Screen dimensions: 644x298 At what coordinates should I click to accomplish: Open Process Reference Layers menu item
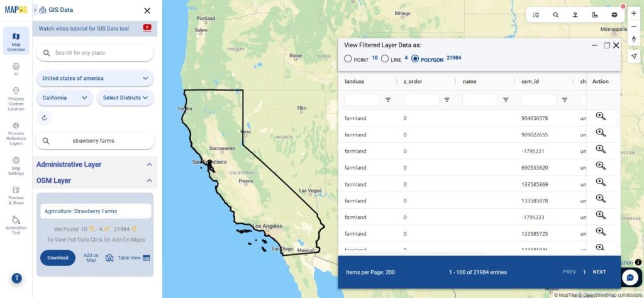coord(16,133)
